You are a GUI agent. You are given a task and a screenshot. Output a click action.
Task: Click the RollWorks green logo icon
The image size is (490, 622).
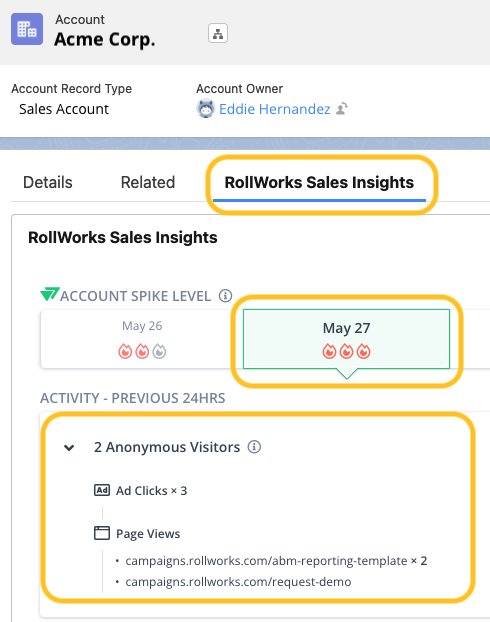pyautogui.click(x=50, y=294)
